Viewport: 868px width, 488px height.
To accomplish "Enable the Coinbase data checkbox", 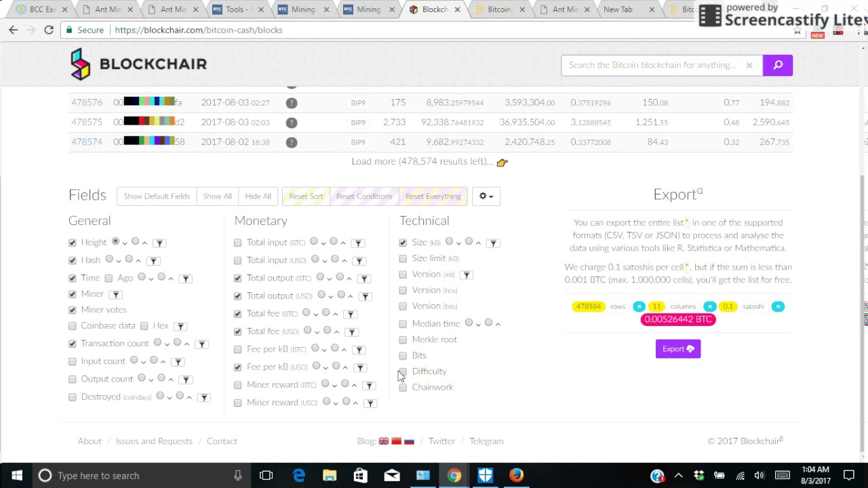I will (x=73, y=326).
